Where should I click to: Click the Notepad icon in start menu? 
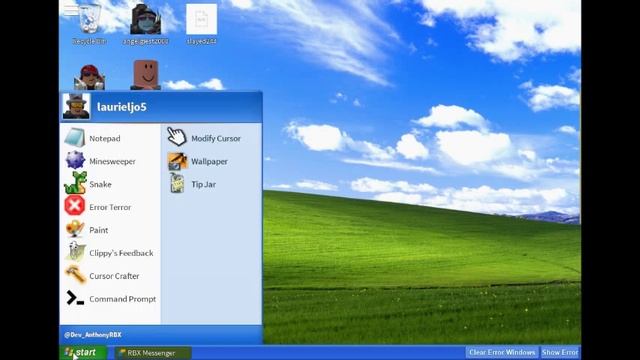tap(75, 138)
